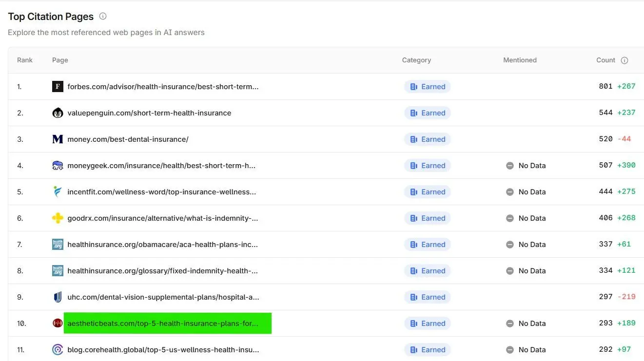Click the Forbes favicon in row 1
The height and width of the screenshot is (361, 644).
[58, 87]
